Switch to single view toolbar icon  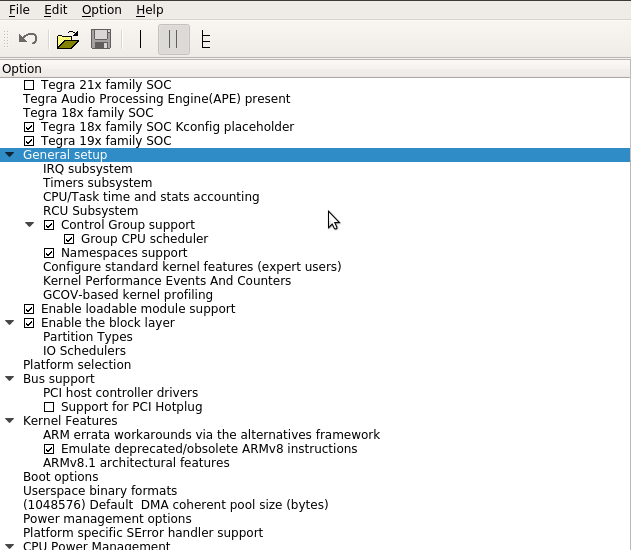[x=140, y=39]
